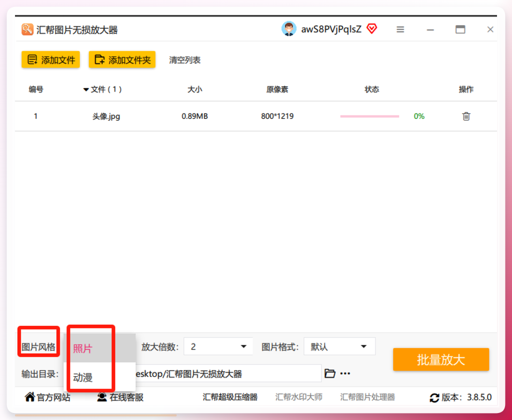This screenshot has height=420, width=512.
Task: Click the 汇帮图片无损放大器 window title
Action: 77,29
